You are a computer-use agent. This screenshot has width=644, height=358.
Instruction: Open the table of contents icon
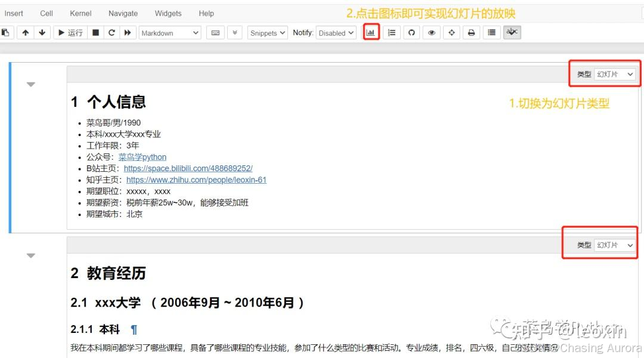click(391, 33)
